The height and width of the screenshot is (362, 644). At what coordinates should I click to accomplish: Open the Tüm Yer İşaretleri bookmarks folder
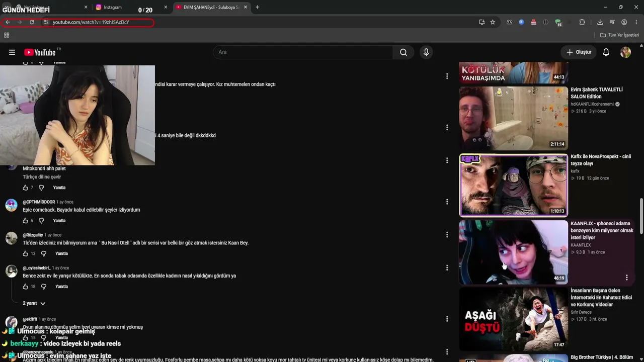coord(619,35)
